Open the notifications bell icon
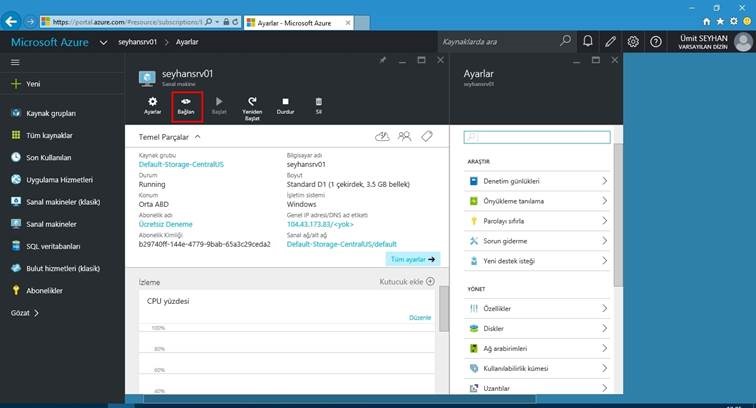This screenshot has height=408, width=756. [x=587, y=41]
